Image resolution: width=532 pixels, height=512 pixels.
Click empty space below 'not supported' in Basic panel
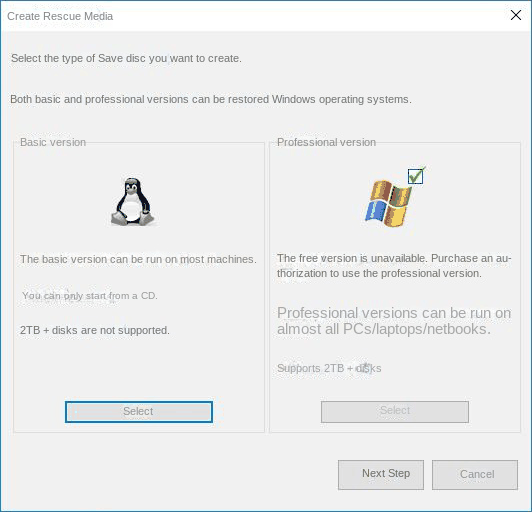139,367
